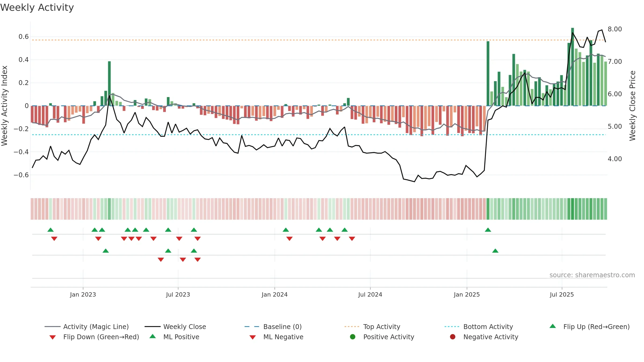Viewport: 644px width, 362px height.
Task: Click the −0.6 activity index axis label
Action: tap(21, 175)
